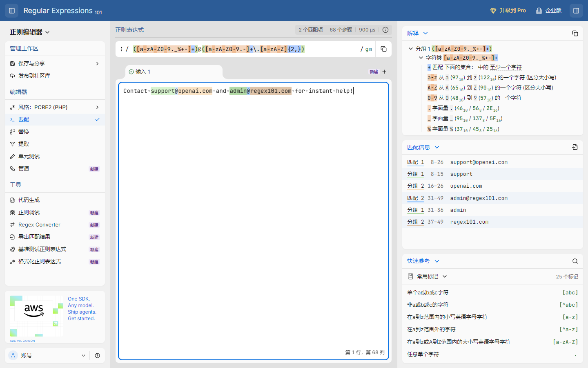Screen dimensions: 588x368
Task: Collapse the 分组 1 tree node
Action: click(x=411, y=49)
